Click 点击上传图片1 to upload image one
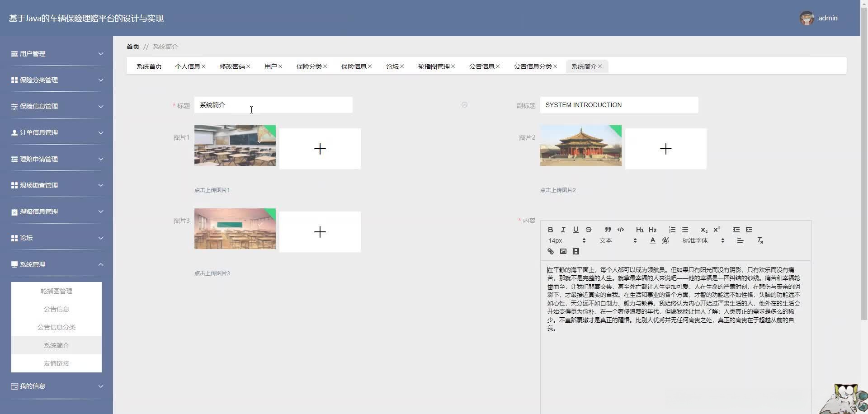The height and width of the screenshot is (414, 868). tap(212, 190)
